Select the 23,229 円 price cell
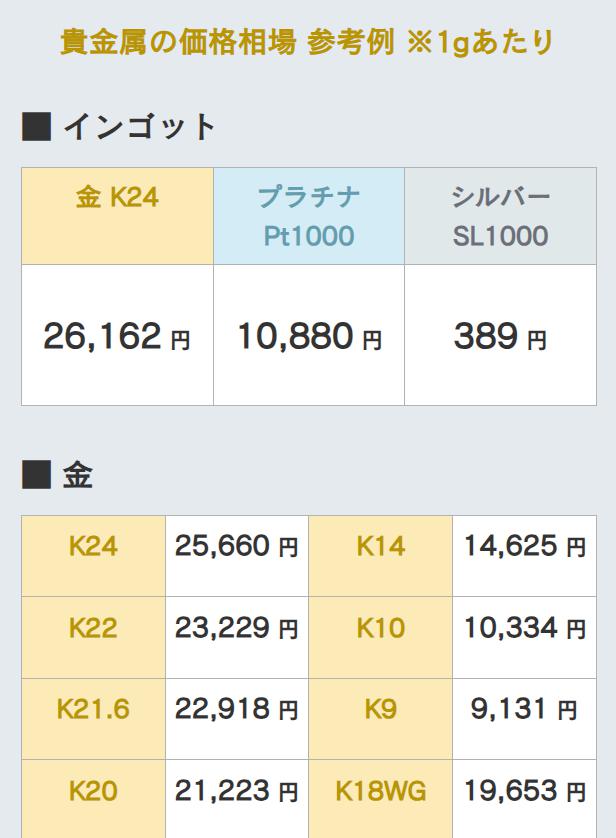Screen dimensions: 616x838 point(236,628)
